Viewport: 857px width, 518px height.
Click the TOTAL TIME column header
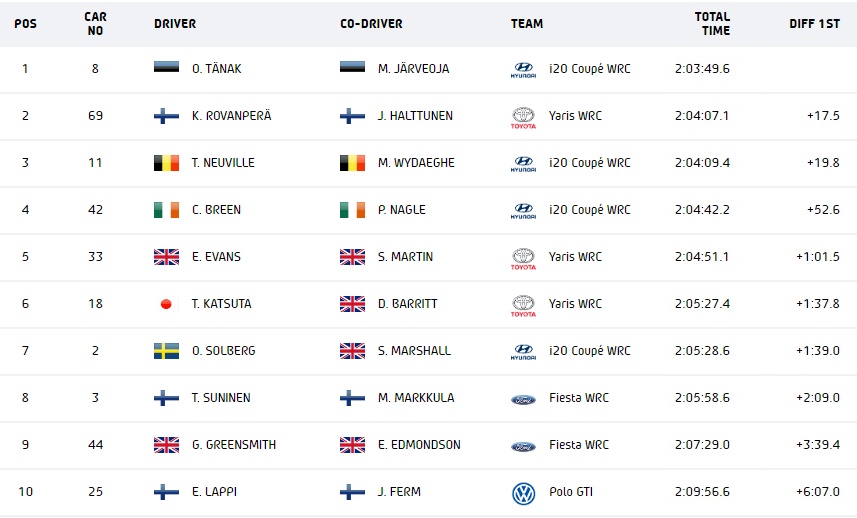coord(712,23)
